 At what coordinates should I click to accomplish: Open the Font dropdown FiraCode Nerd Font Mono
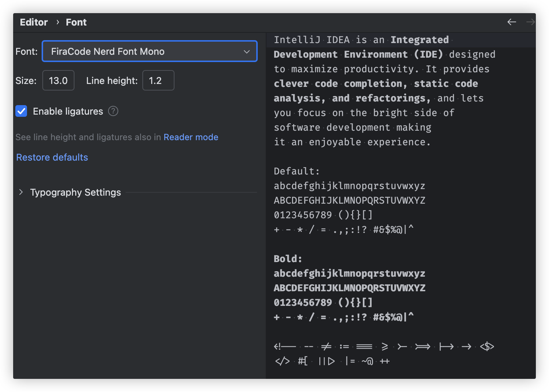[x=150, y=51]
